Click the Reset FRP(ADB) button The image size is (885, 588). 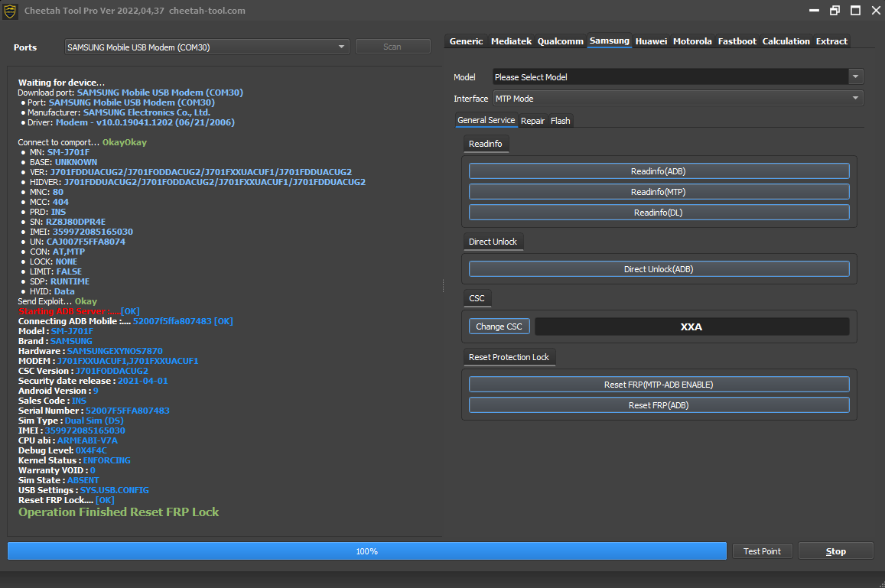659,405
